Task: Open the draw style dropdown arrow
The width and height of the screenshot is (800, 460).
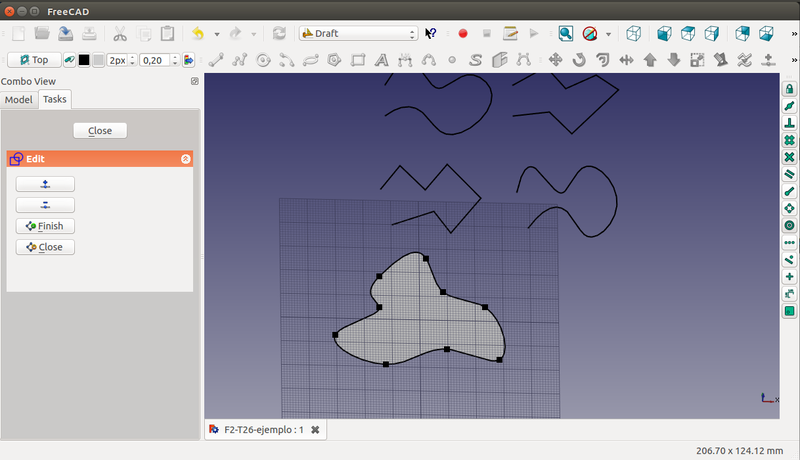Action: [x=609, y=33]
